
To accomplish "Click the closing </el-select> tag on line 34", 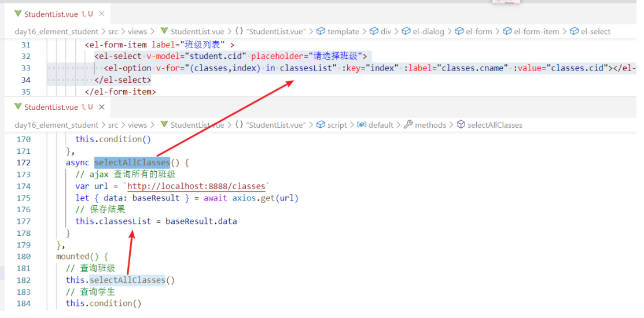I will (x=123, y=80).
